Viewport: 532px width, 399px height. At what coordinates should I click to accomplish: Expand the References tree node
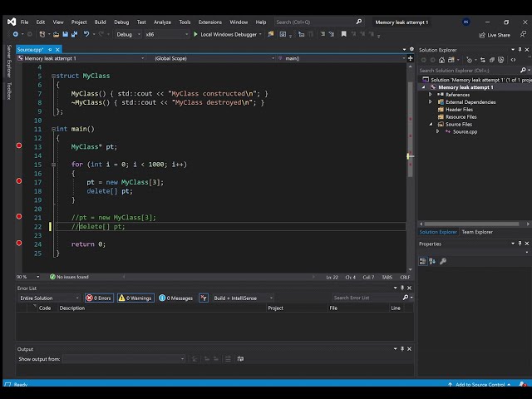(x=431, y=94)
